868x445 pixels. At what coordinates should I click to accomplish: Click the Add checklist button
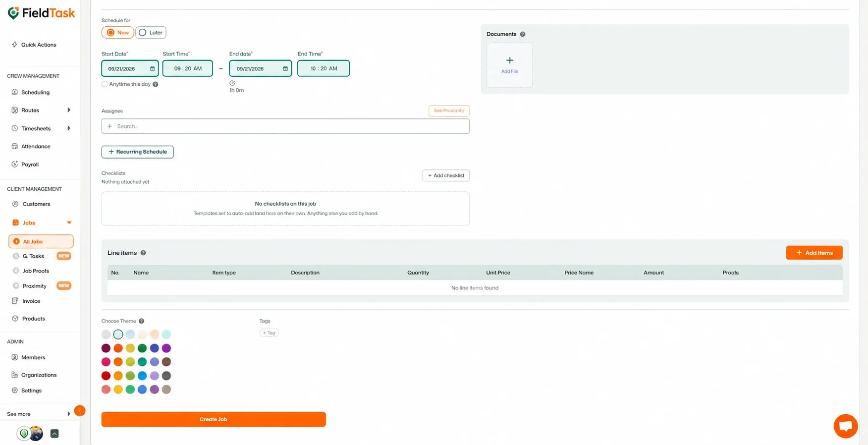pyautogui.click(x=446, y=175)
